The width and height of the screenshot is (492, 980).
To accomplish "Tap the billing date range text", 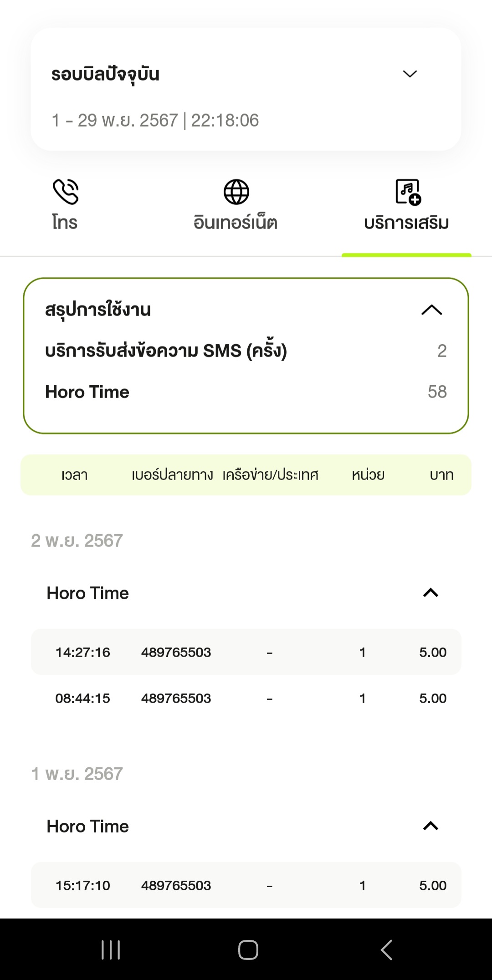I will tap(155, 120).
